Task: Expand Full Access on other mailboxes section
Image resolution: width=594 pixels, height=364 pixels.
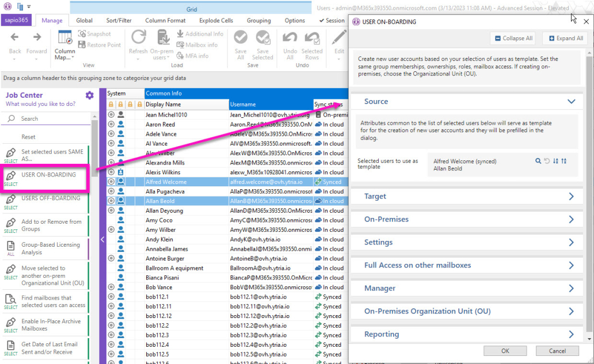Action: click(x=571, y=266)
